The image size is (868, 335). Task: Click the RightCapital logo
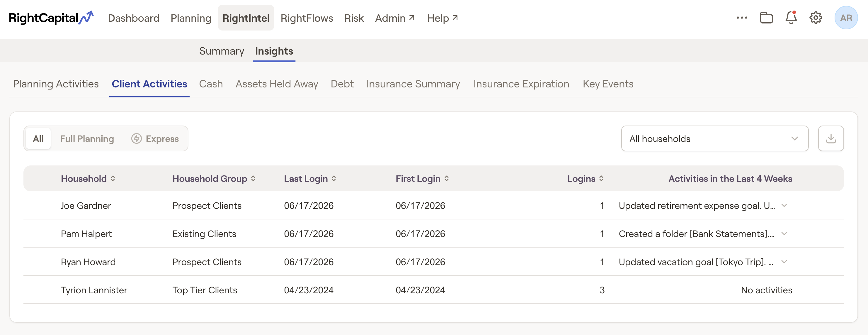coord(51,18)
